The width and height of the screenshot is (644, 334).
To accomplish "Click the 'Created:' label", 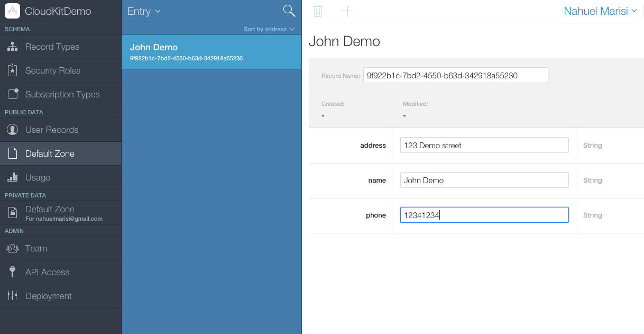I will click(333, 104).
